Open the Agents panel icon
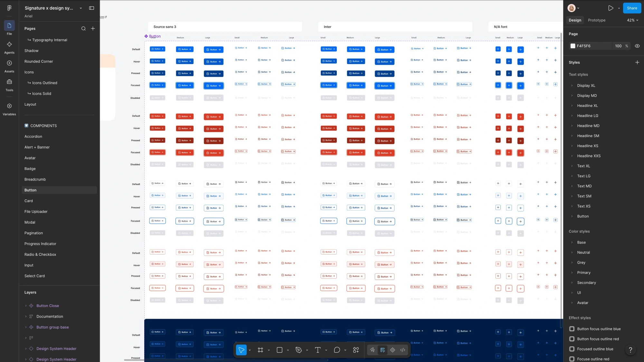This screenshot has height=362, width=644. [x=9, y=44]
